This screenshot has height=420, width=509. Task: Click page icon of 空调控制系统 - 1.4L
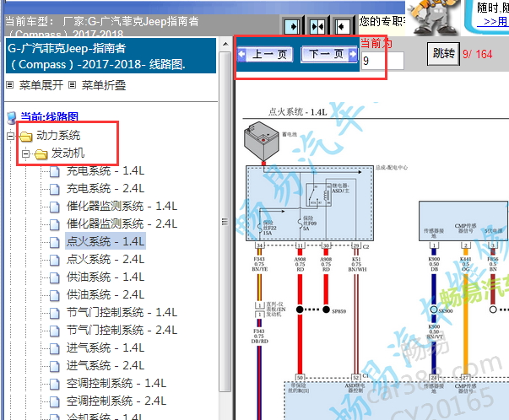55,384
